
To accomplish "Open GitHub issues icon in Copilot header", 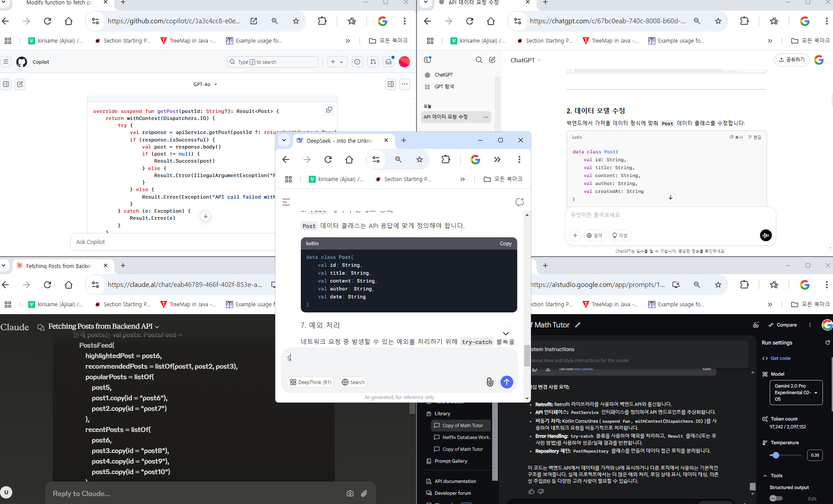I will click(x=357, y=62).
